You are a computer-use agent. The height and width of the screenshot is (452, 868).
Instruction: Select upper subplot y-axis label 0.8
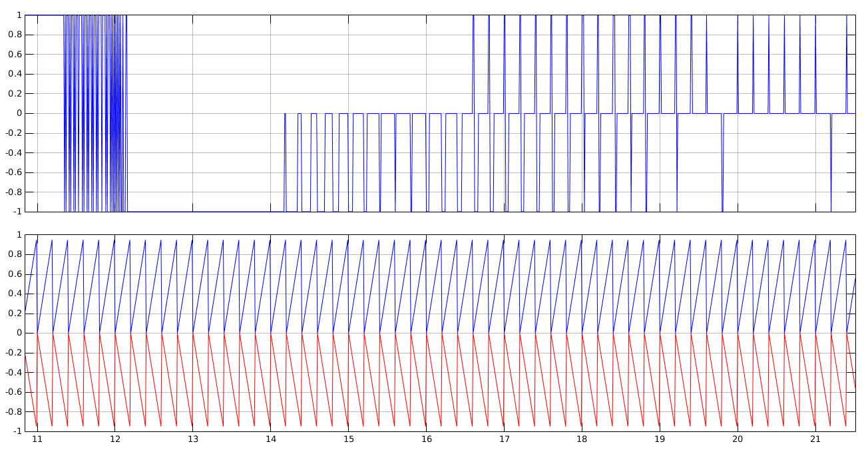point(15,35)
